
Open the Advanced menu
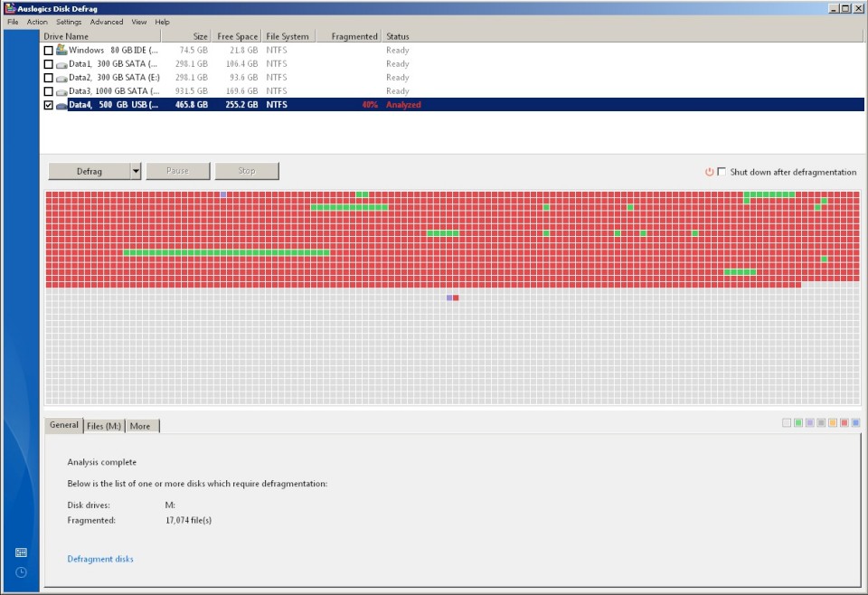(107, 22)
